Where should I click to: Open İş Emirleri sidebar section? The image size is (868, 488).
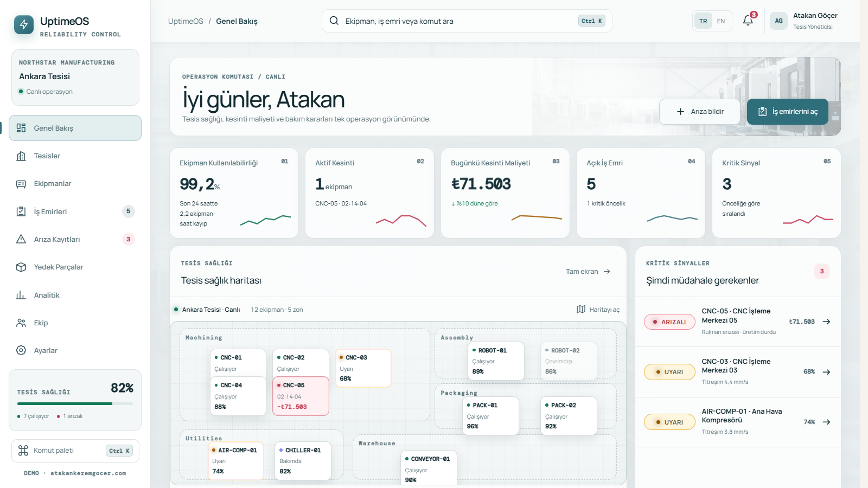click(x=75, y=211)
